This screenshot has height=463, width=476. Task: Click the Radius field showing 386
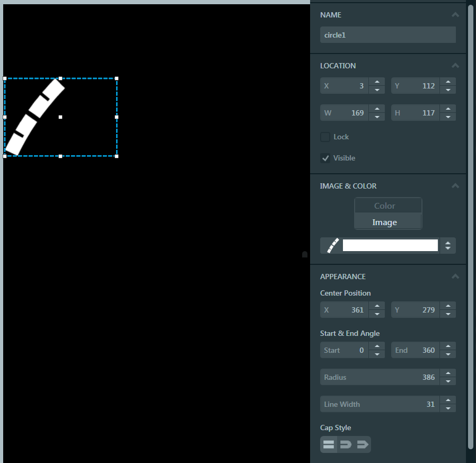tap(380, 377)
